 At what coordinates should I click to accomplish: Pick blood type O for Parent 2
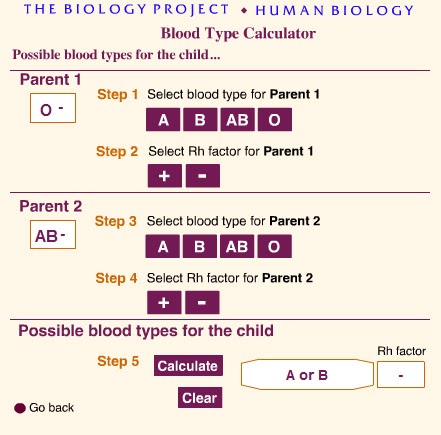click(275, 246)
